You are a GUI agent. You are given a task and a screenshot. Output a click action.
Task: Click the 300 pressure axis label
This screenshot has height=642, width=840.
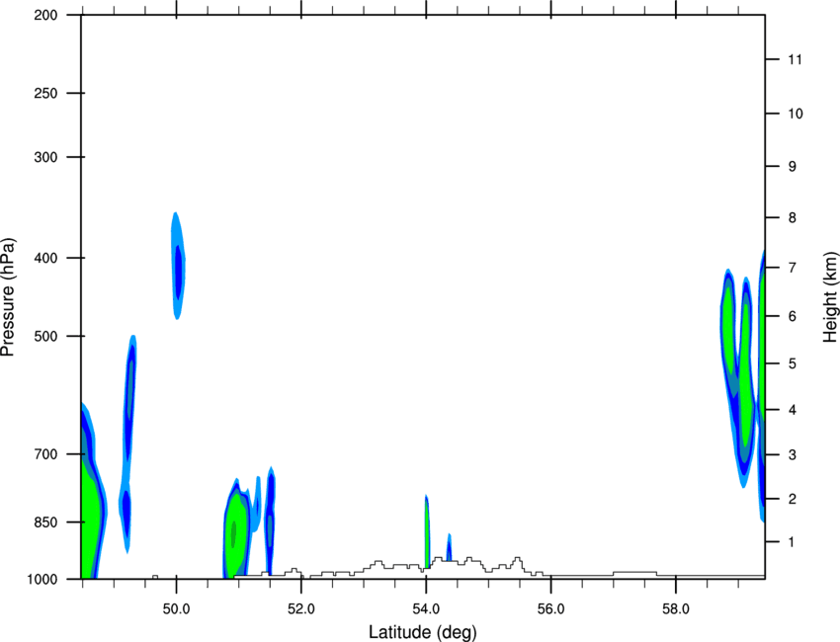[45, 157]
